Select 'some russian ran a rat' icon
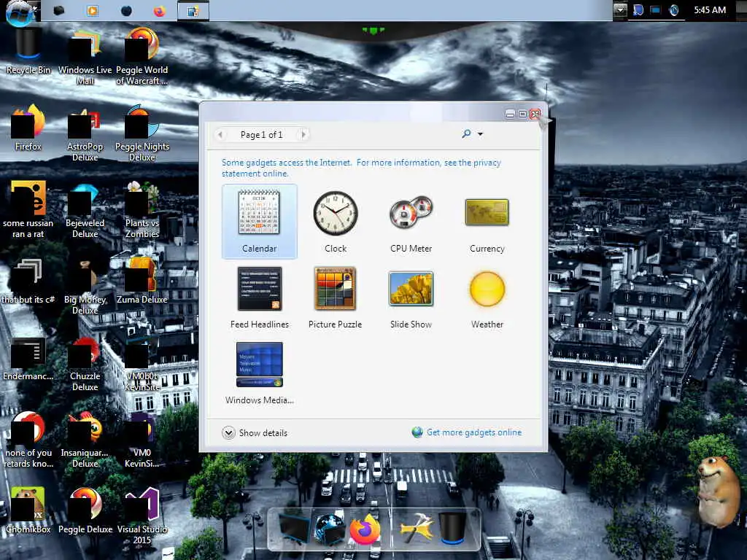Image resolution: width=747 pixels, height=560 pixels. tap(28, 209)
